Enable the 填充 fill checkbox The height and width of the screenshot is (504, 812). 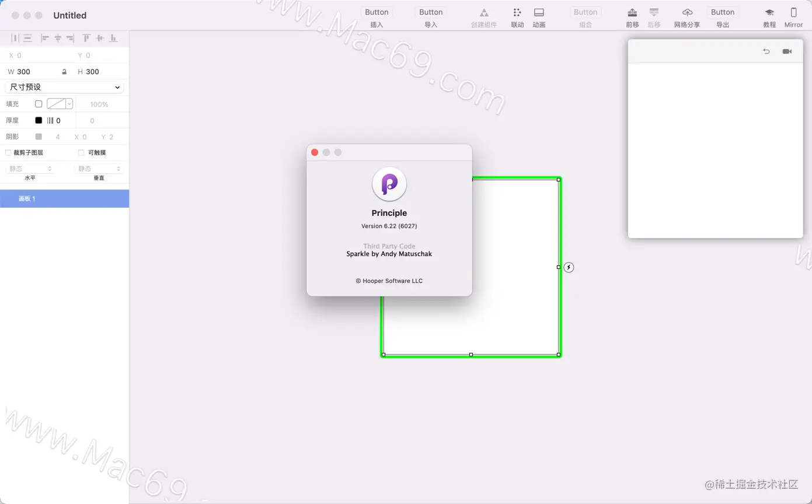(39, 104)
